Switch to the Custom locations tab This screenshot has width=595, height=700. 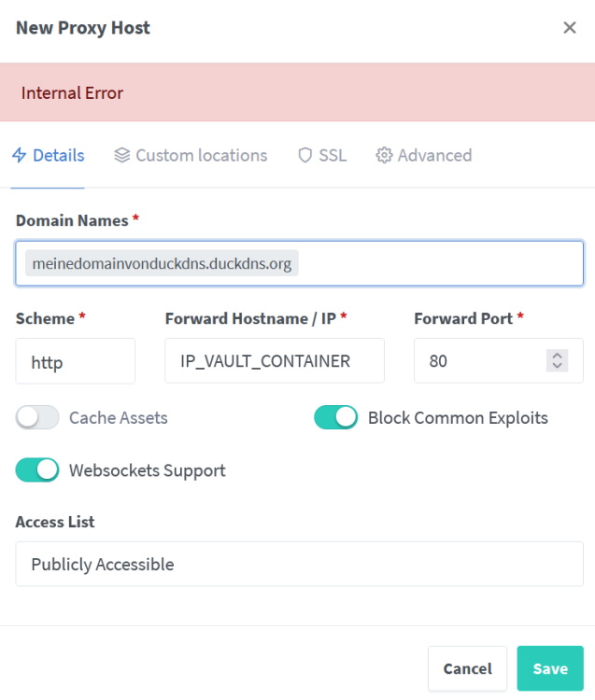pyautogui.click(x=191, y=155)
